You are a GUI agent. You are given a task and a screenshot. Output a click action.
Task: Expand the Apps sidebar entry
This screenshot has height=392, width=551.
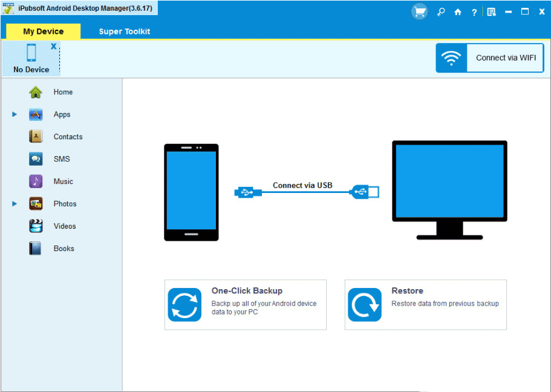click(15, 114)
